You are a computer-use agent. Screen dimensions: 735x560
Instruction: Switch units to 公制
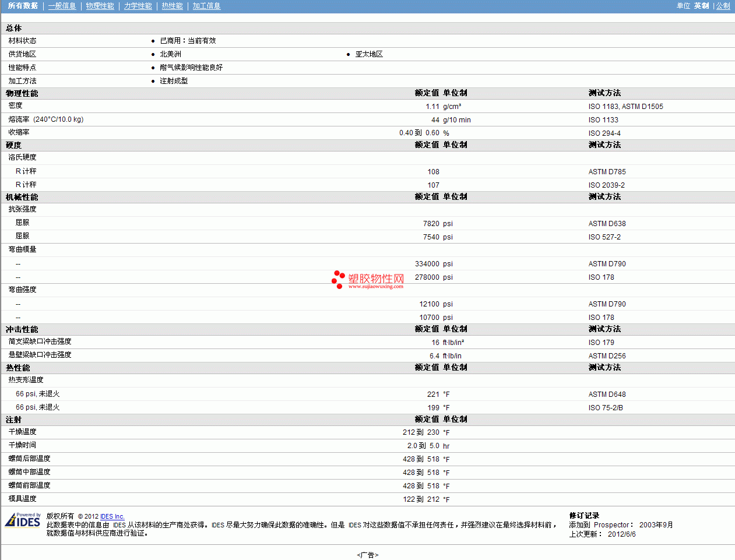[723, 6]
